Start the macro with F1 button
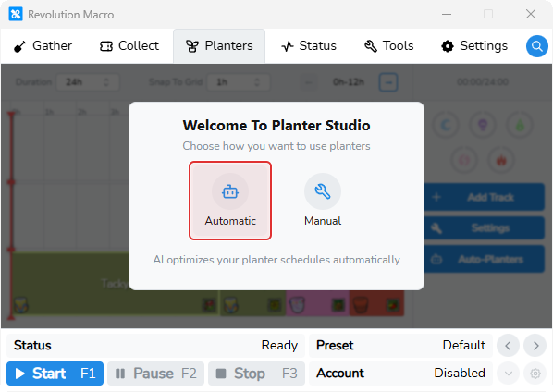The height and width of the screenshot is (392, 553). click(55, 374)
